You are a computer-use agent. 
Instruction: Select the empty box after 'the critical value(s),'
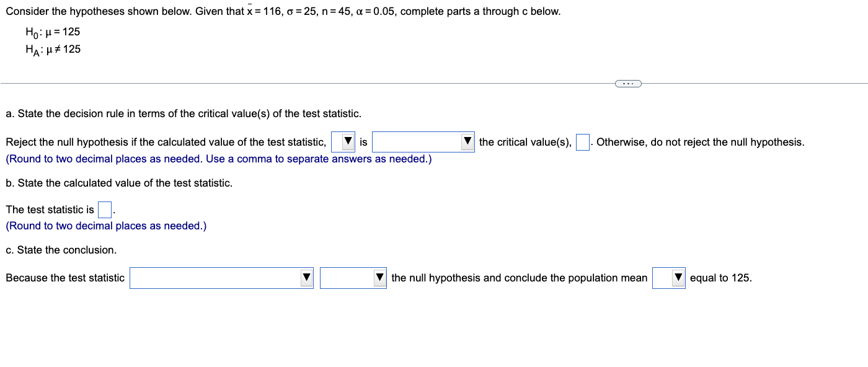[x=582, y=142]
